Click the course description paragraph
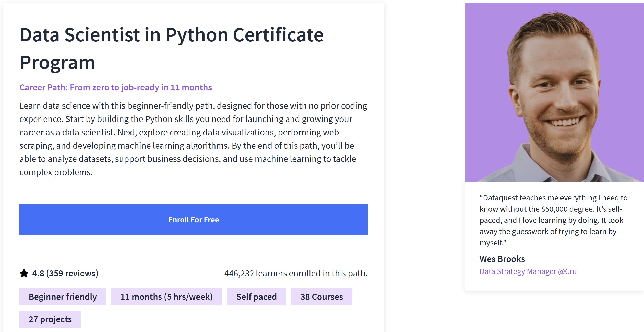This screenshot has height=332, width=644. coord(193,139)
